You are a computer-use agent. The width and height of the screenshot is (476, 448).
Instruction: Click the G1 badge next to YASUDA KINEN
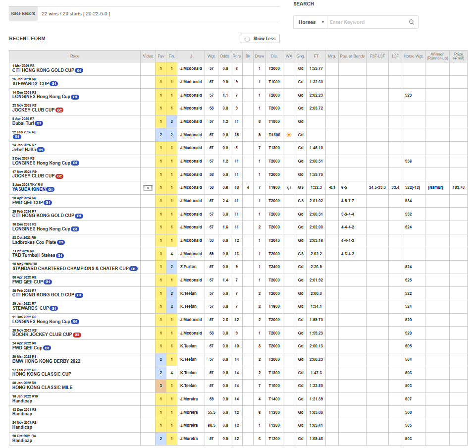pos(51,189)
